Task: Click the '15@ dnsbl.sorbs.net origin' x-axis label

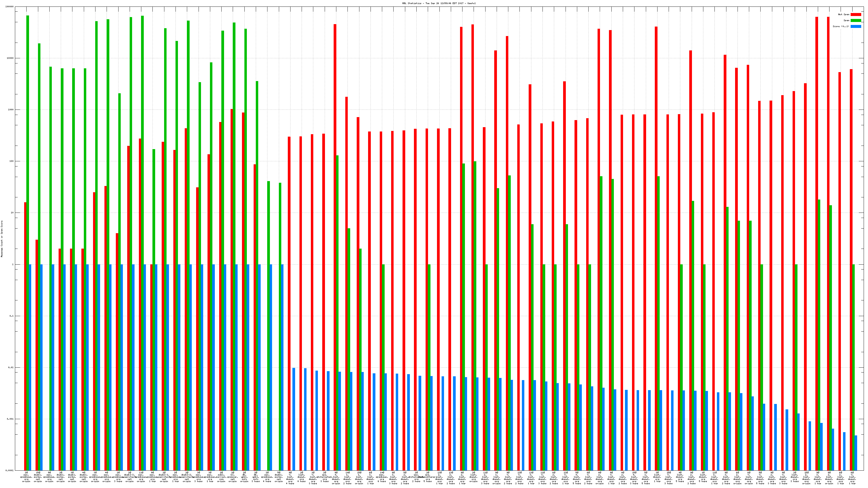Action: pyautogui.click(x=38, y=477)
